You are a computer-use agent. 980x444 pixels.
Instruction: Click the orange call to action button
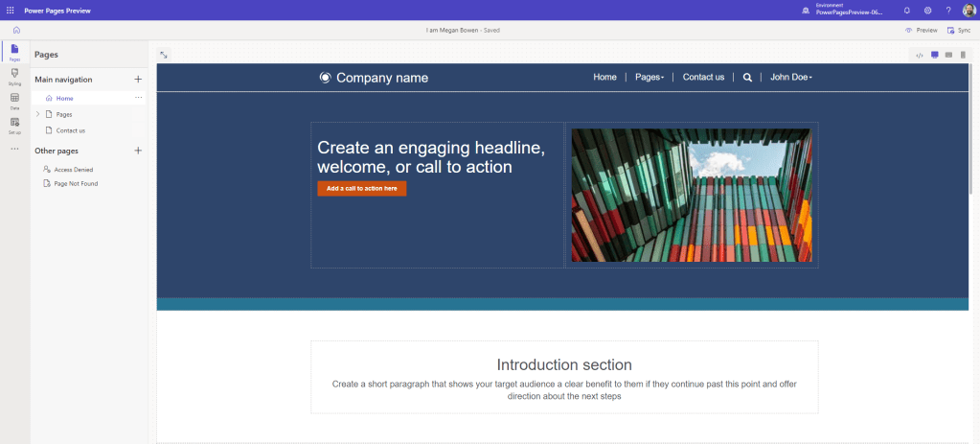[361, 188]
